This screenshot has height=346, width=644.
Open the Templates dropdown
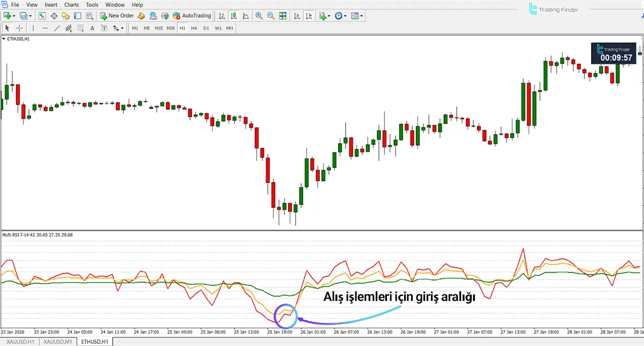pyautogui.click(x=356, y=16)
